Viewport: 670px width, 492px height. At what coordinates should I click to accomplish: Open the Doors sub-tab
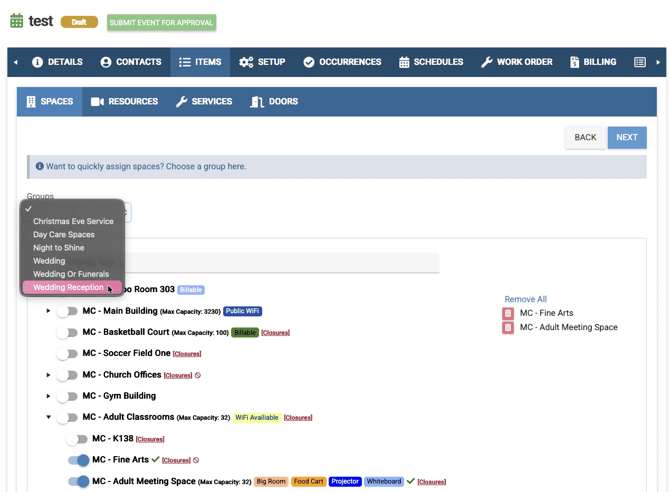pyautogui.click(x=274, y=102)
